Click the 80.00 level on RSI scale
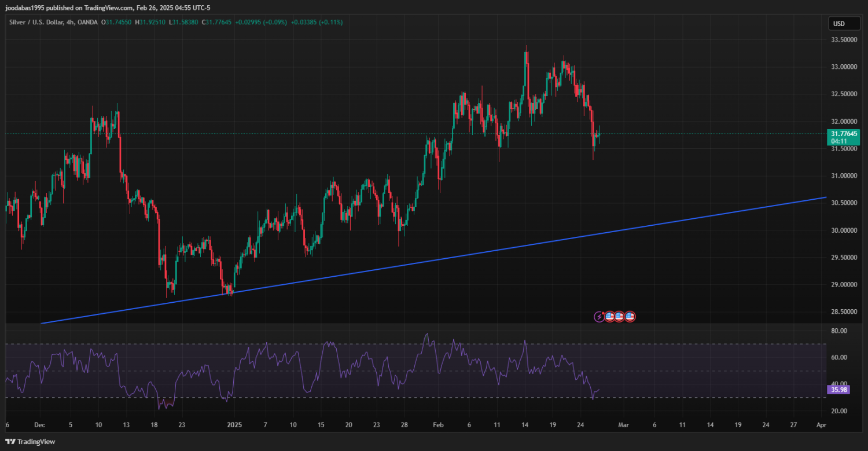This screenshot has width=868, height=451. tap(838, 331)
